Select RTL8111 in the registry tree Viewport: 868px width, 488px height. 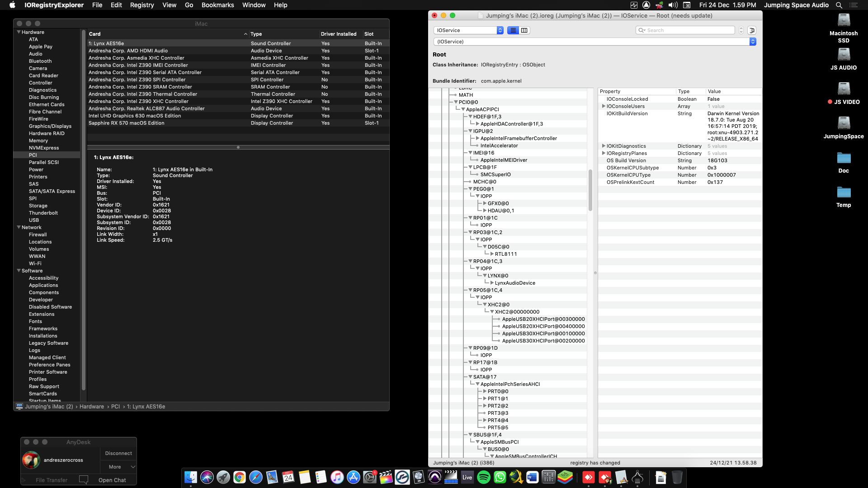[x=506, y=254]
